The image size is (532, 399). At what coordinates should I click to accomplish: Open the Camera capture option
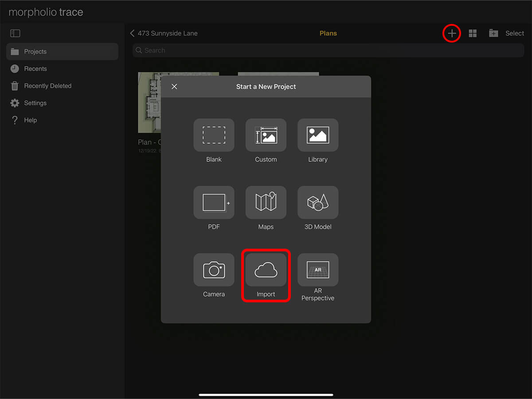click(214, 270)
